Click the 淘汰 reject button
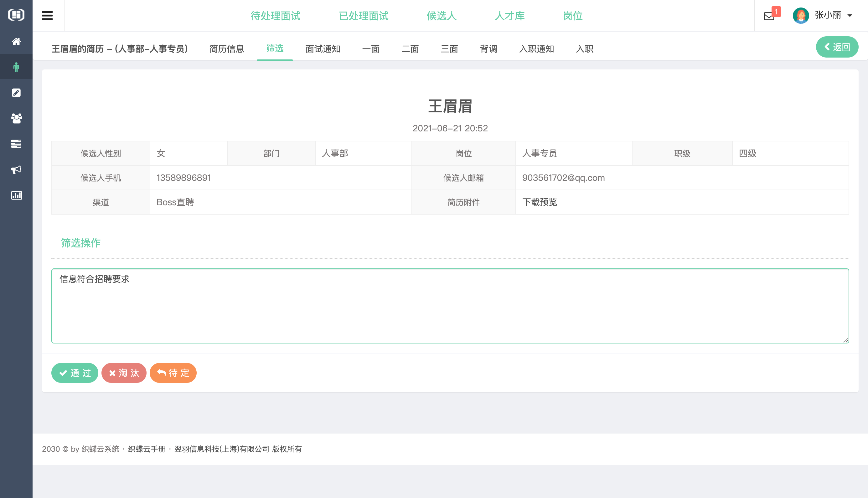 (124, 373)
